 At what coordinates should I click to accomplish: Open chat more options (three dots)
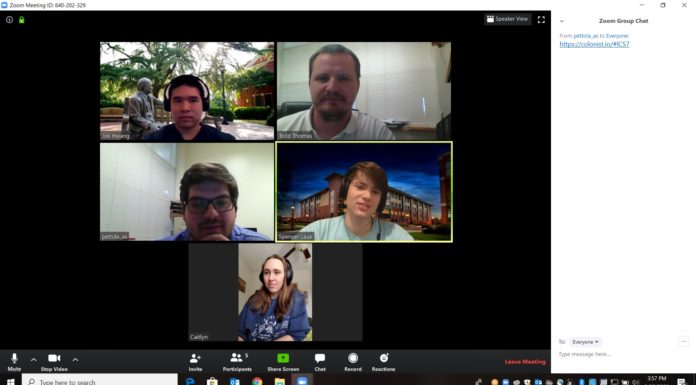coord(683,341)
